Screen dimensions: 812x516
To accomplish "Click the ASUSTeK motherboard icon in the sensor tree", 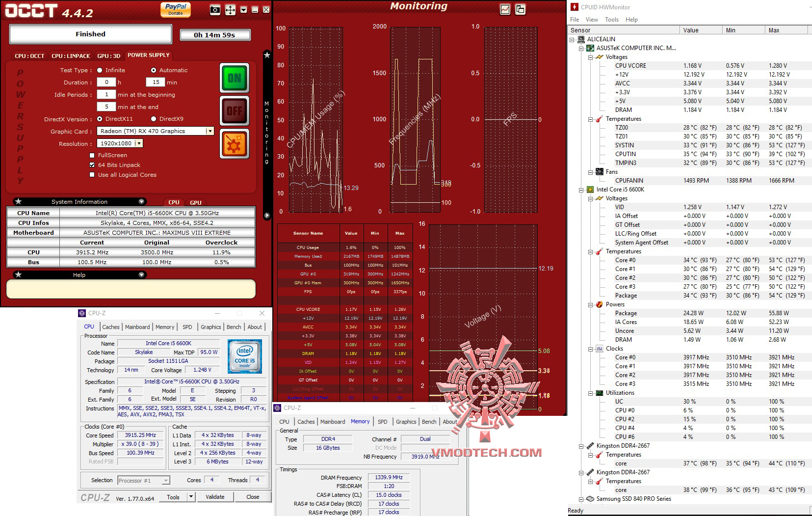I will [x=591, y=48].
